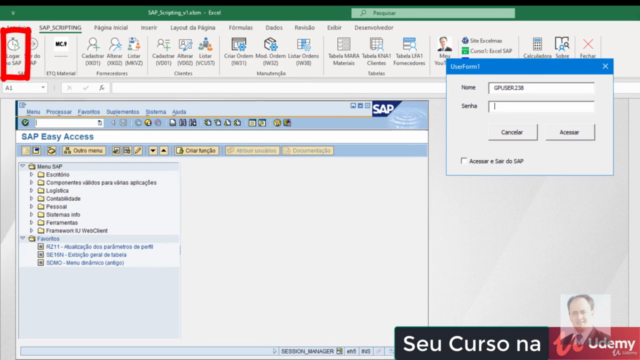Open SAP Processar menu
Screen dimensions: 640x360
tap(59, 112)
